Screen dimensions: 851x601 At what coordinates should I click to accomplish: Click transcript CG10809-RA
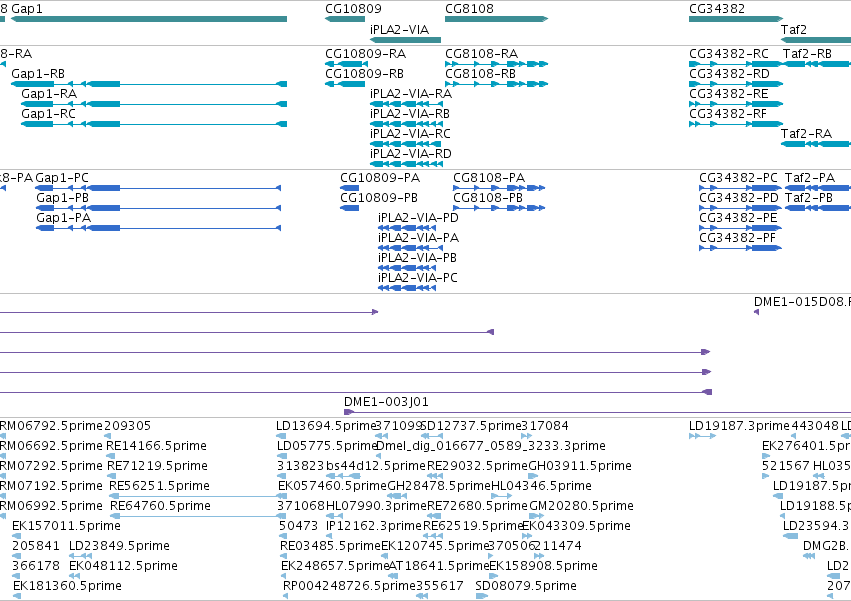click(345, 64)
